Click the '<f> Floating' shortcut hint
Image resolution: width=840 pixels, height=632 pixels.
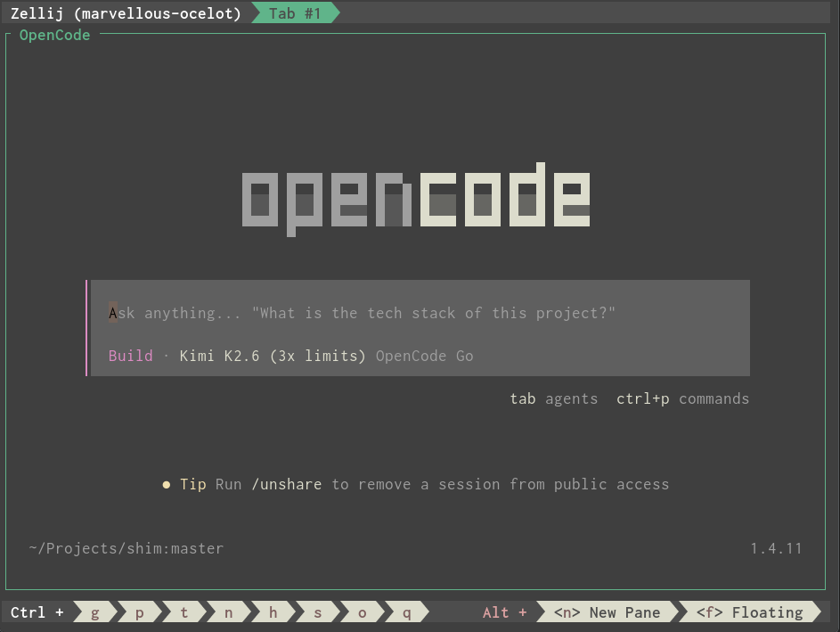point(754,612)
